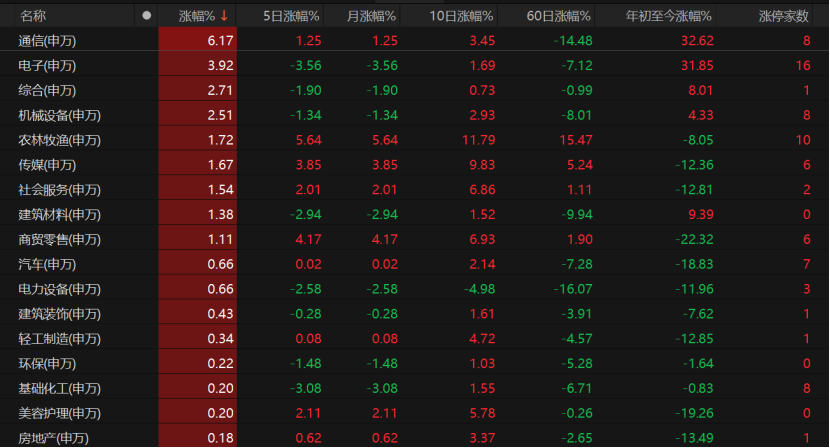Click 建筑材料 year-to-date value 9.39
This screenshot has width=830, height=448.
tap(701, 214)
